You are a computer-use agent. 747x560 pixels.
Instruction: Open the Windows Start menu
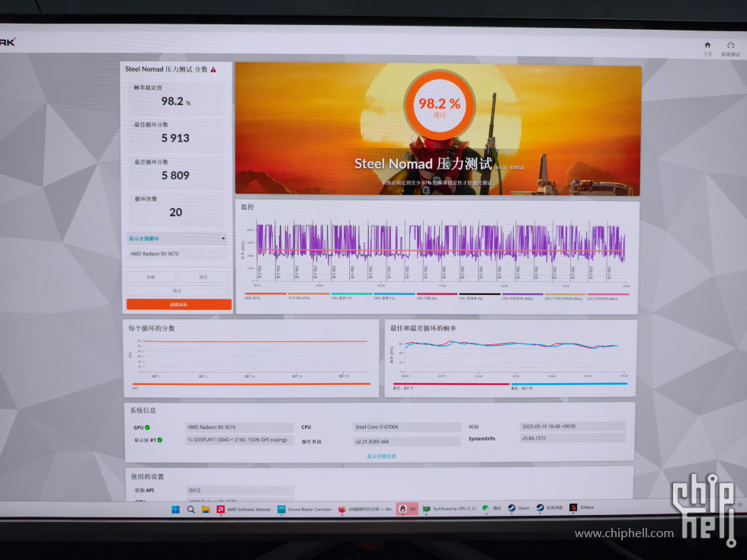tap(175, 510)
